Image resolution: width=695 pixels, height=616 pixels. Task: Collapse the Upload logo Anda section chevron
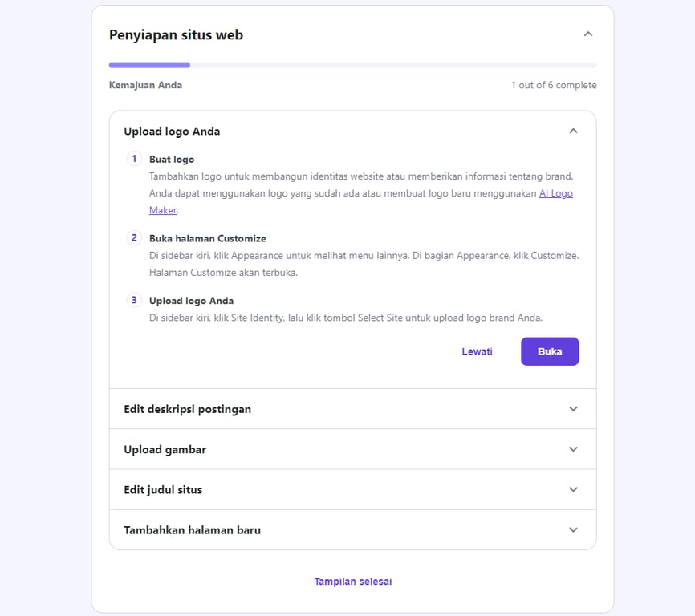click(573, 131)
